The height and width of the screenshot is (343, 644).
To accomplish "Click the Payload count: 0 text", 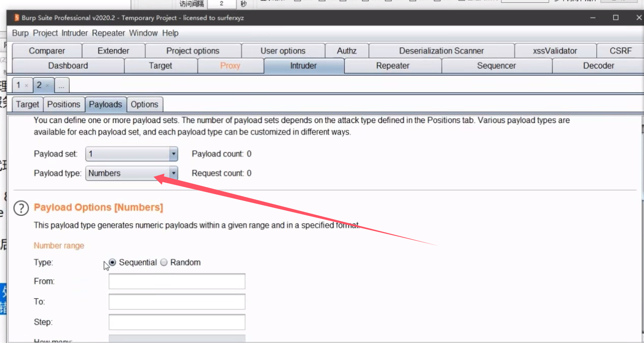I will (221, 154).
